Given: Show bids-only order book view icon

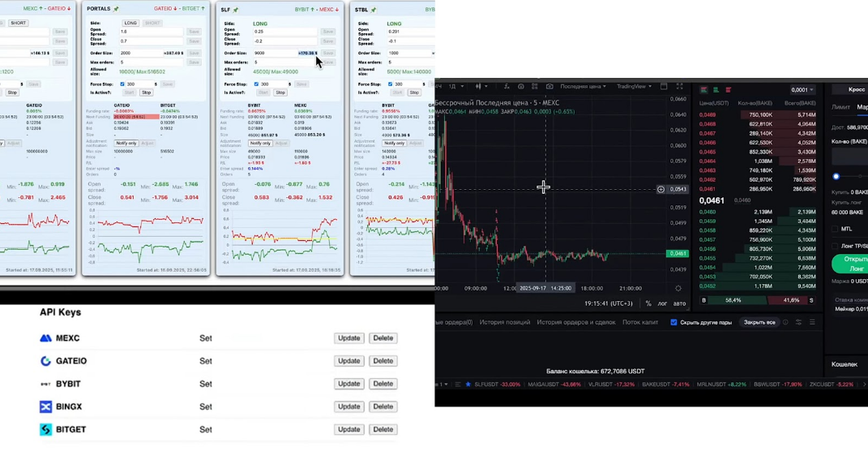Looking at the screenshot, I should pos(716,90).
